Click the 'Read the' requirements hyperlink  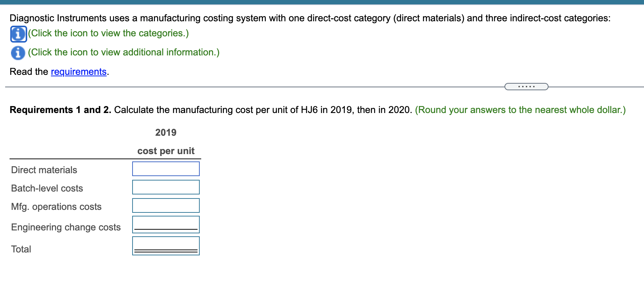tap(78, 72)
